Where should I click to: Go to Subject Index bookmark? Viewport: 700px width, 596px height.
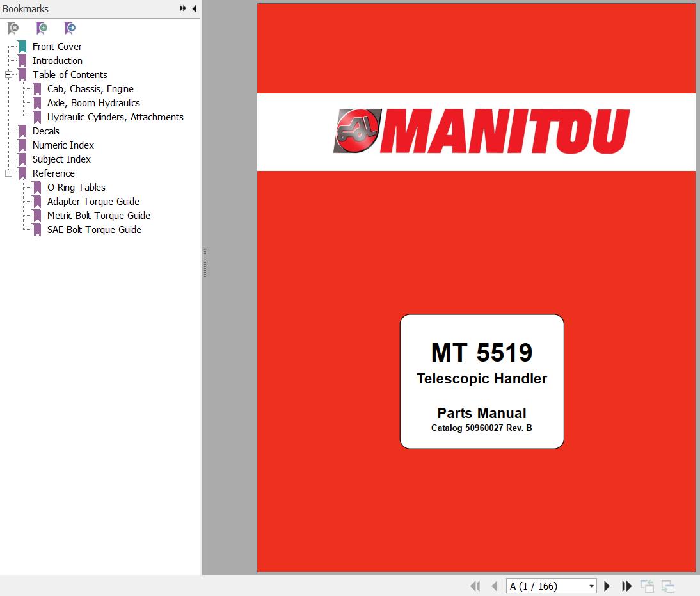(x=61, y=159)
